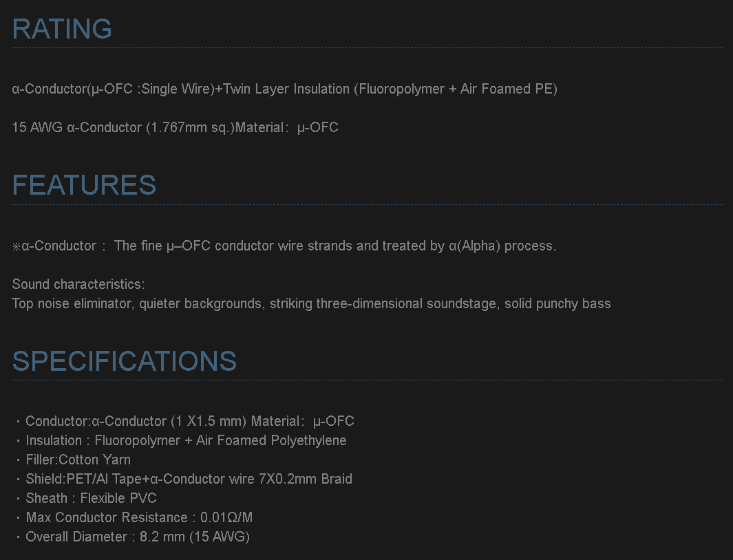The width and height of the screenshot is (733, 560).
Task: Click the "Top noise eliminator" description line
Action: coord(311,303)
